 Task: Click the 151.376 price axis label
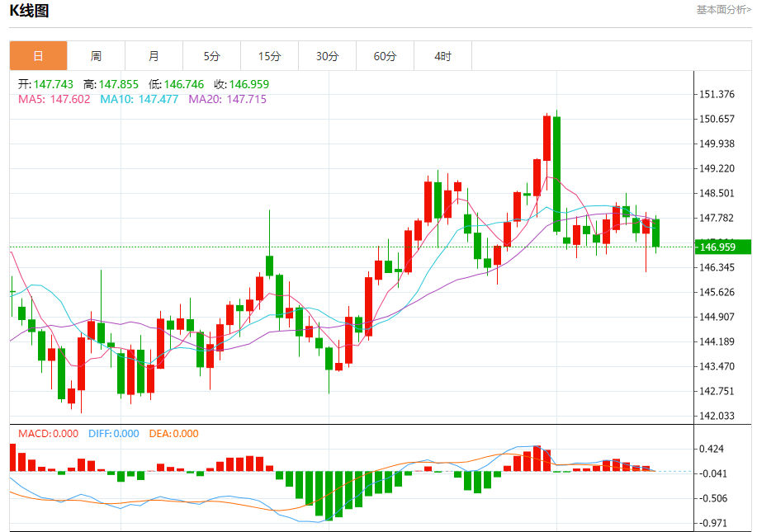(x=717, y=94)
